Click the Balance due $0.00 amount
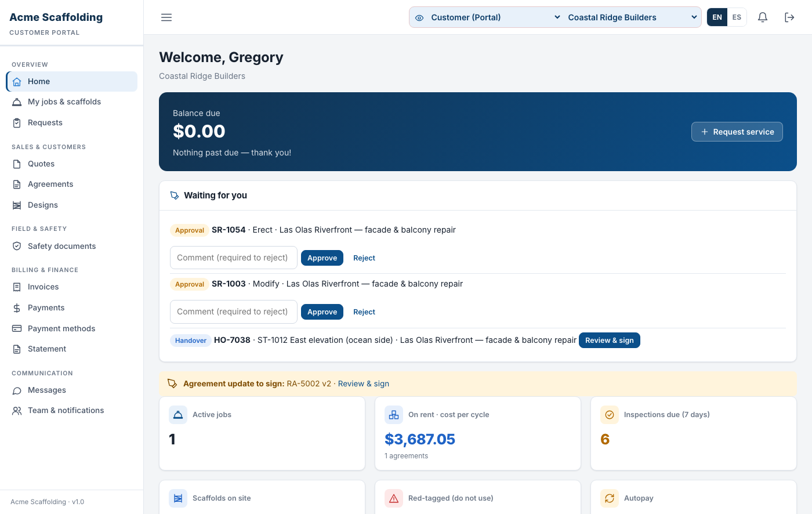The width and height of the screenshot is (812, 514). [x=199, y=132]
